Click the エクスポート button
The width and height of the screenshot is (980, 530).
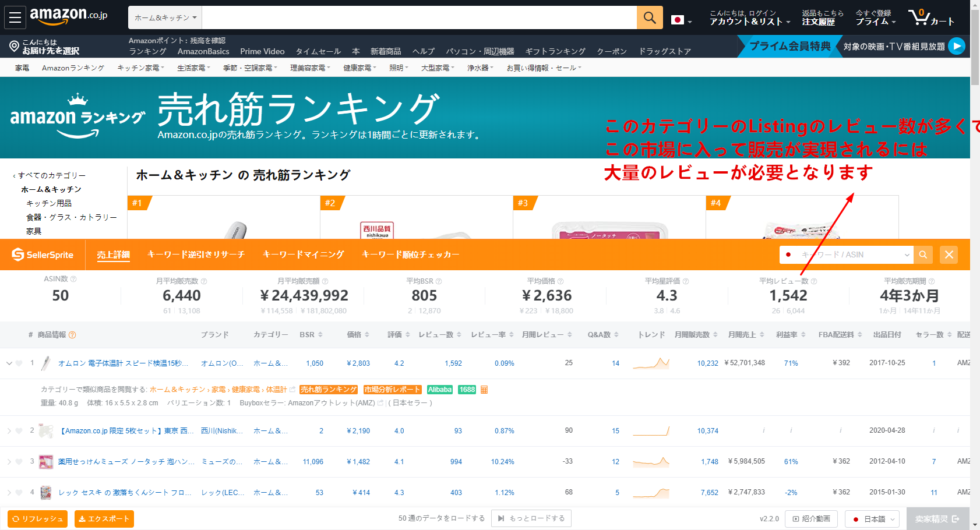click(104, 519)
